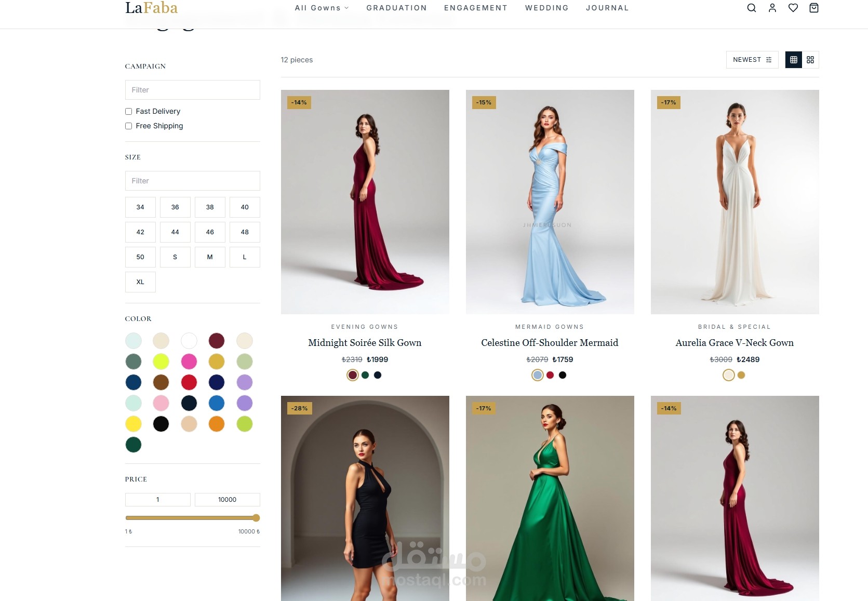Select size 42
Screen dimensions: 868x601
pos(140,232)
